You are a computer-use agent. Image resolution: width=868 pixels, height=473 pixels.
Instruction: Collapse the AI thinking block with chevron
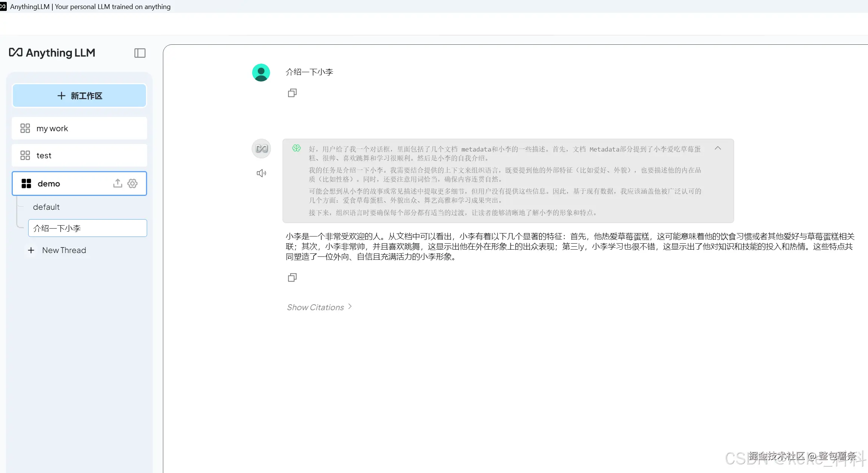click(x=718, y=148)
